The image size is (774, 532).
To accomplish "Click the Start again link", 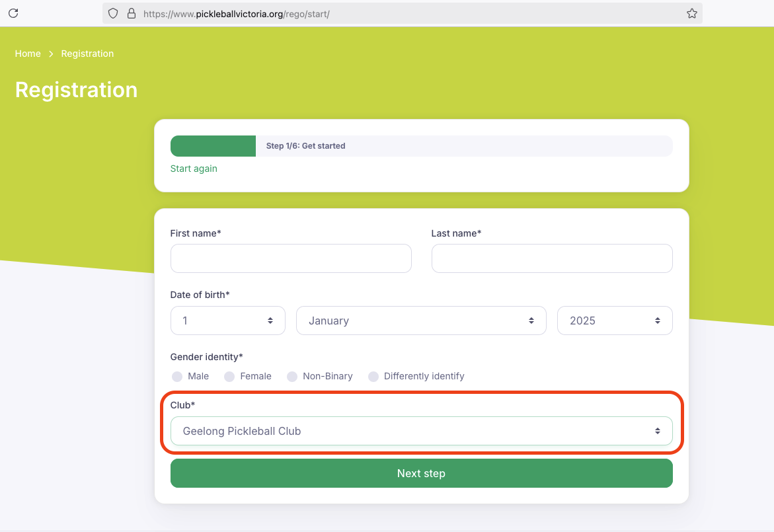I will [x=194, y=169].
